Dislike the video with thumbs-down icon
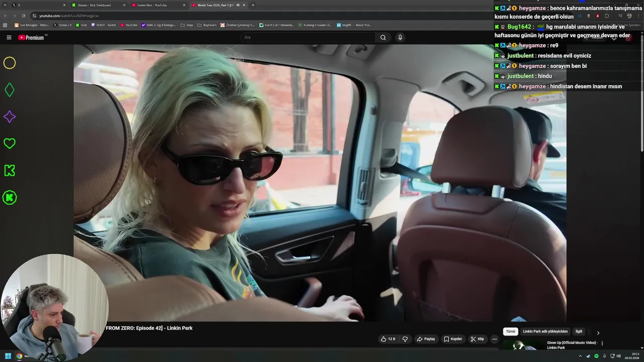Screen dimensions: 644x362 click(x=405, y=339)
